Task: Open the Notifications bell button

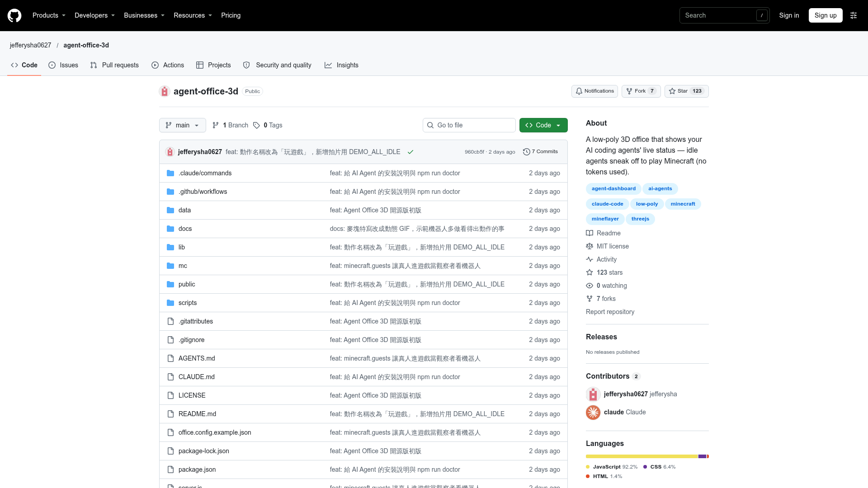Action: pyautogui.click(x=594, y=91)
